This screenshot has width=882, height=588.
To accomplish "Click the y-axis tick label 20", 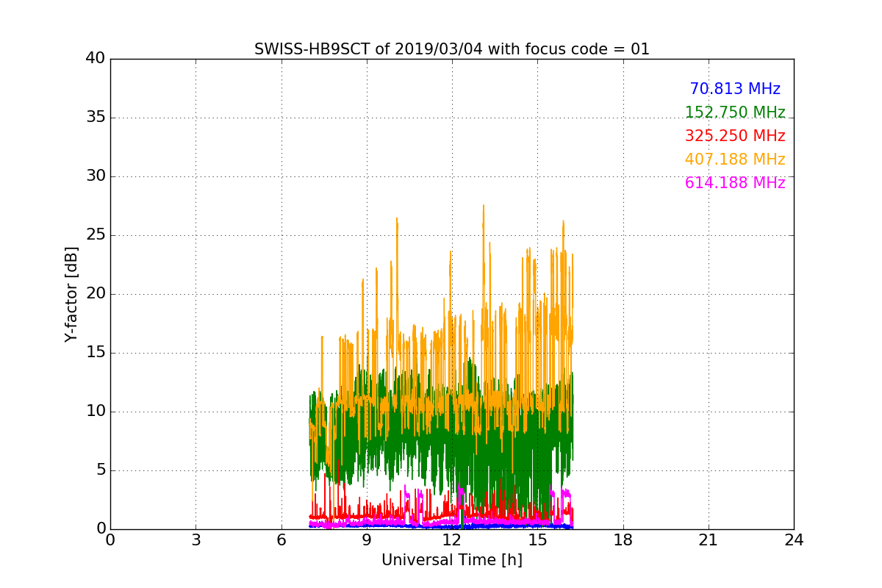I will click(x=96, y=294).
